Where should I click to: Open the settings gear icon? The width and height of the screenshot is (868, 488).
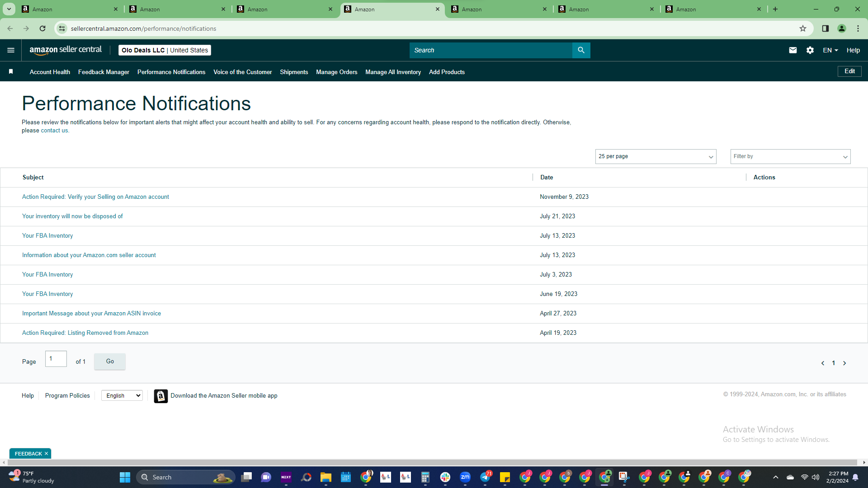coord(810,50)
